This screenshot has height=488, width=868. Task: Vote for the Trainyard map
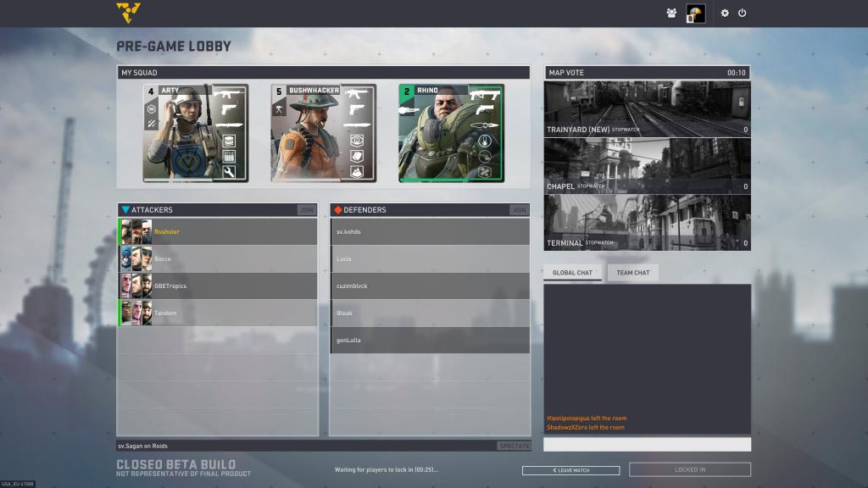[x=647, y=108]
